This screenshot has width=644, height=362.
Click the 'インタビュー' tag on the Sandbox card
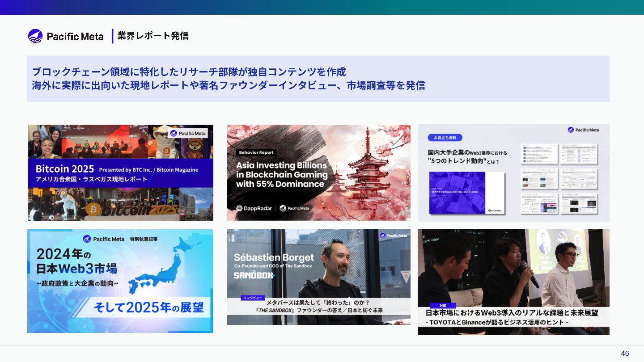253,298
